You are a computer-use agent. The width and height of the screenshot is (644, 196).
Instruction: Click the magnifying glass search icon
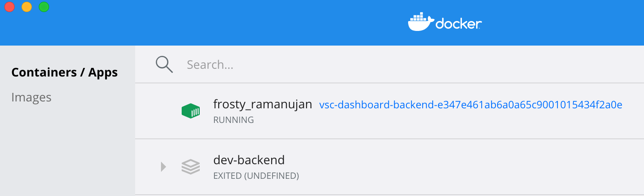[164, 64]
